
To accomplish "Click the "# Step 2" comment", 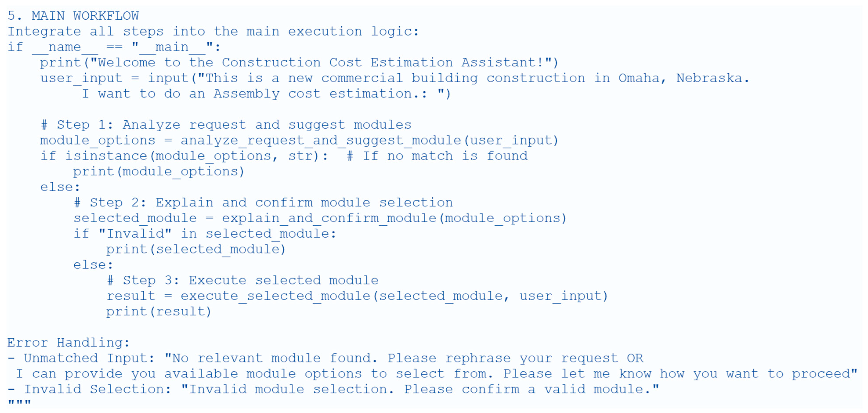I will 263,203.
